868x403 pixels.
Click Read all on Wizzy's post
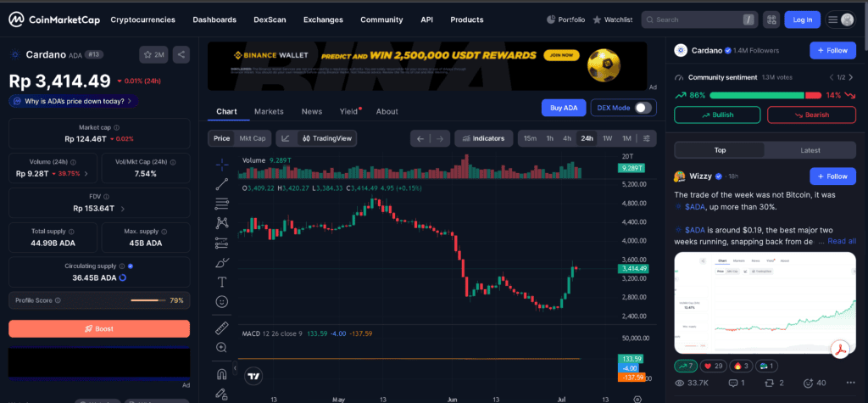(842, 241)
